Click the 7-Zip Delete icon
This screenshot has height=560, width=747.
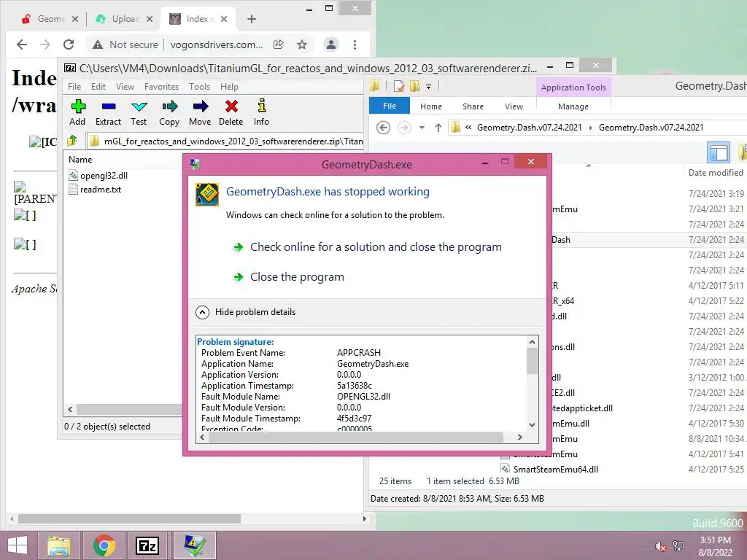point(231,106)
